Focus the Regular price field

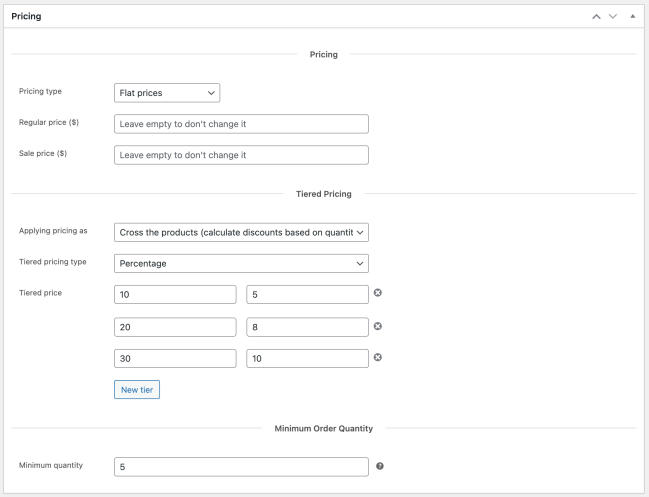coord(241,124)
